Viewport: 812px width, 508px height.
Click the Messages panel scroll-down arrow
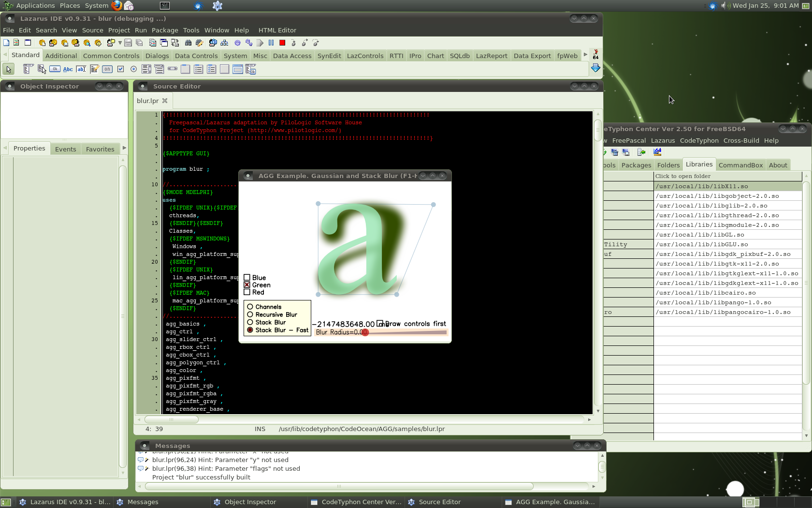(602, 478)
